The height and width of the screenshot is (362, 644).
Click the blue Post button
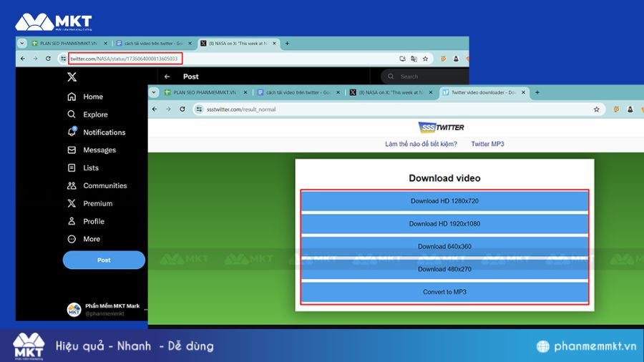pyautogui.click(x=104, y=260)
